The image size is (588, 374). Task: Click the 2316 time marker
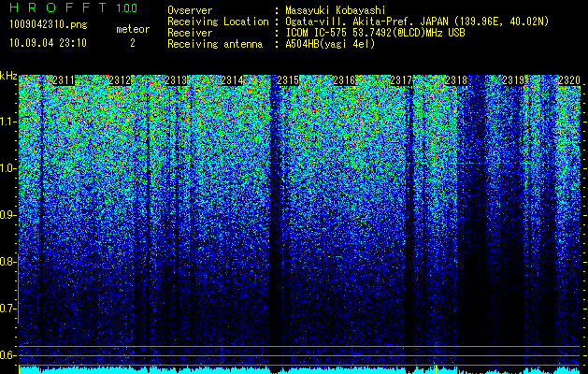click(344, 80)
